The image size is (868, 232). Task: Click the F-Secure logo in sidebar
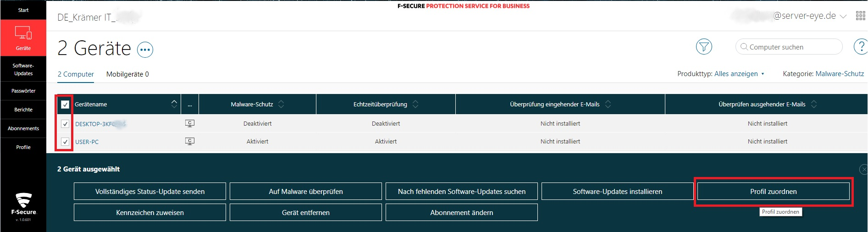click(24, 204)
